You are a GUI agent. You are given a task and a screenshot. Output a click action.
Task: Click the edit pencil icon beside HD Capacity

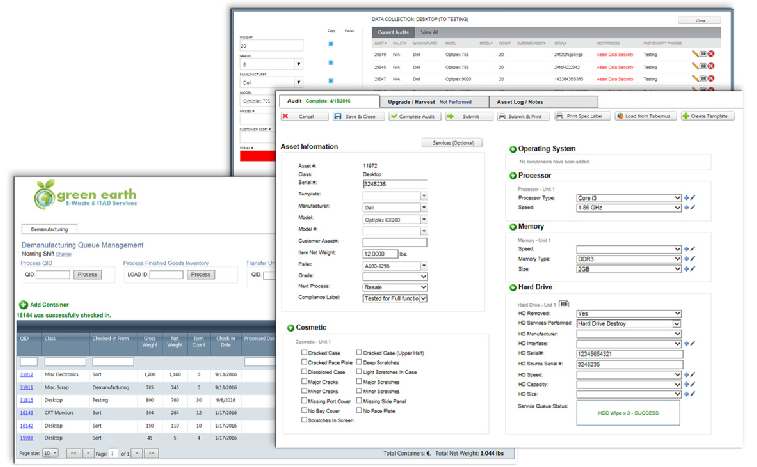tap(693, 384)
